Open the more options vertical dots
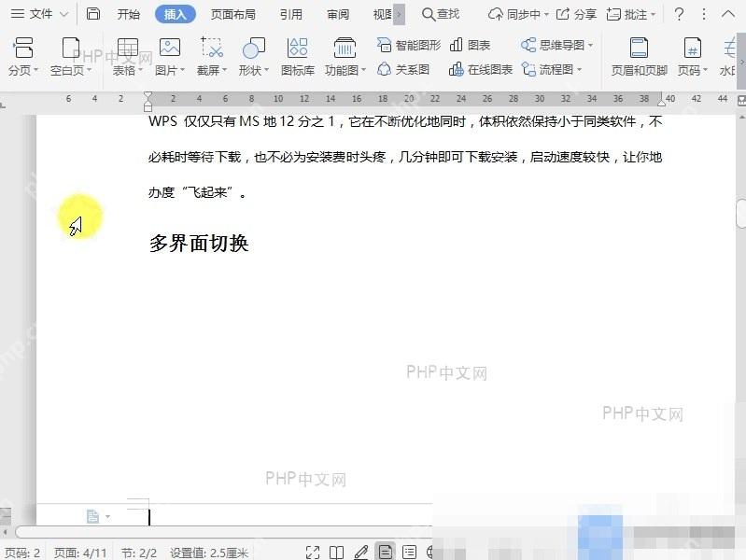 tap(704, 14)
